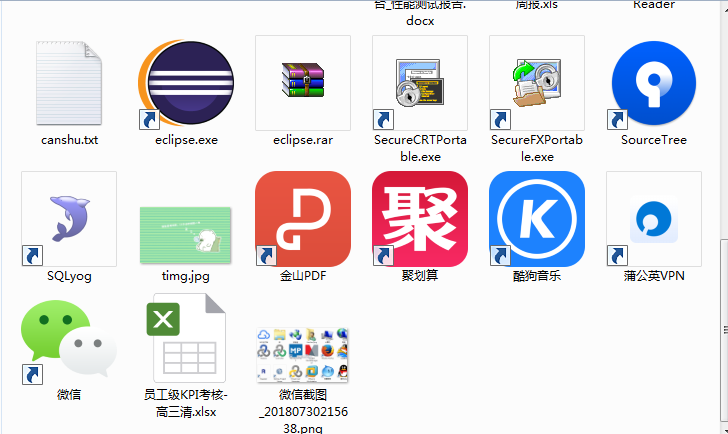Image resolution: width=728 pixels, height=434 pixels.
Task: Launch the SourceTree shortcut icon
Action: pos(654,83)
